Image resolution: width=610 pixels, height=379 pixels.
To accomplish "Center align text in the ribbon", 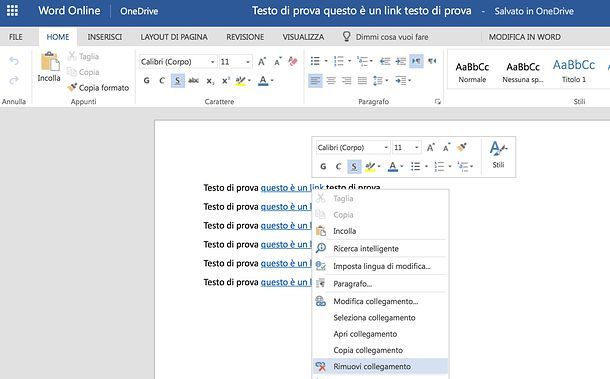I will pyautogui.click(x=331, y=81).
